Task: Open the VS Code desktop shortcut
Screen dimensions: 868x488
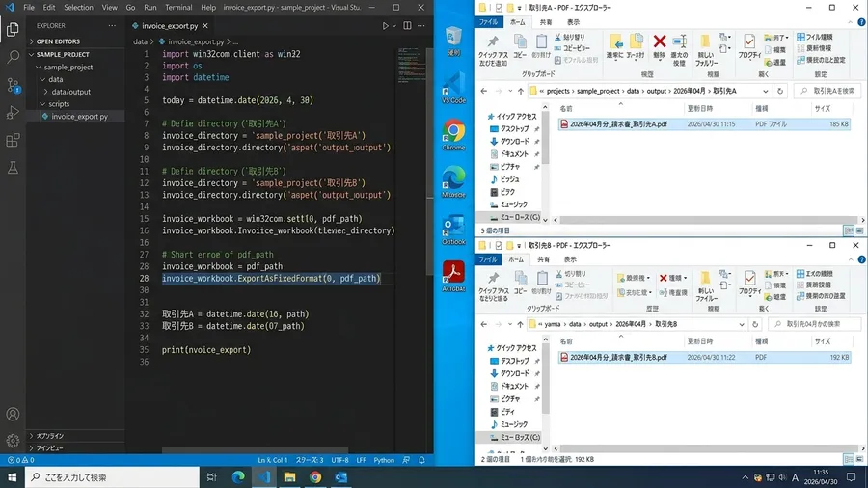Action: click(453, 89)
